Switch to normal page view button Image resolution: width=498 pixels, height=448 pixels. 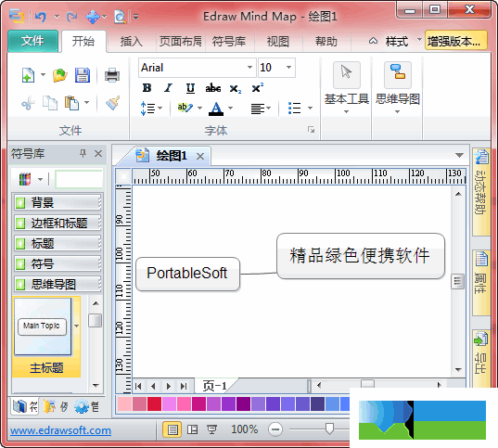pos(172,429)
